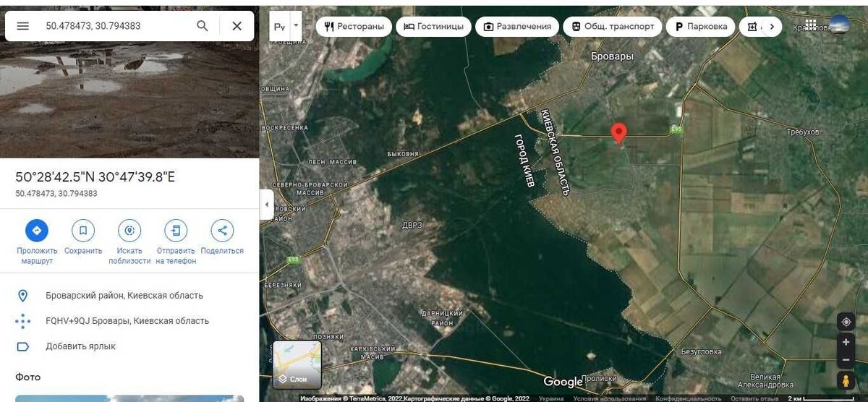
Task: Share location using Поделиться icon
Action: [222, 231]
